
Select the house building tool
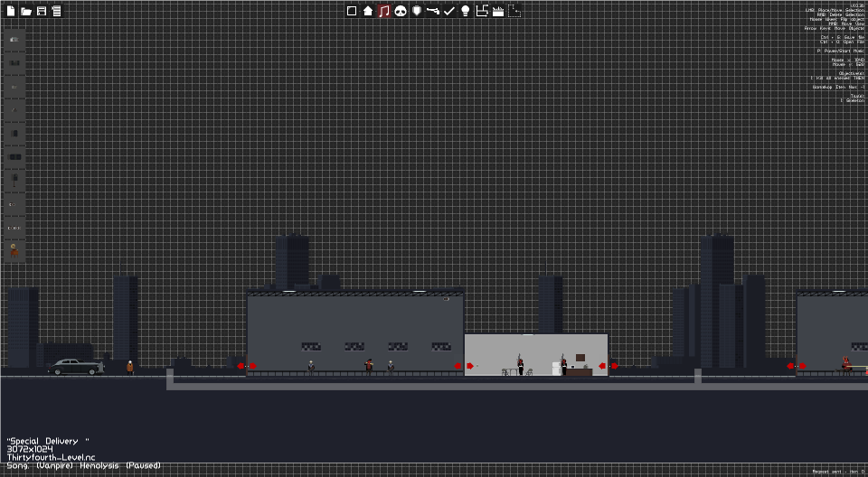click(x=368, y=11)
